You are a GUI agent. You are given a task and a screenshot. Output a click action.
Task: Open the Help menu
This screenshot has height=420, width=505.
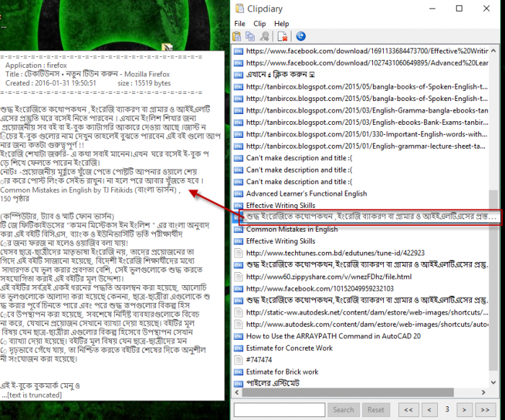(281, 24)
